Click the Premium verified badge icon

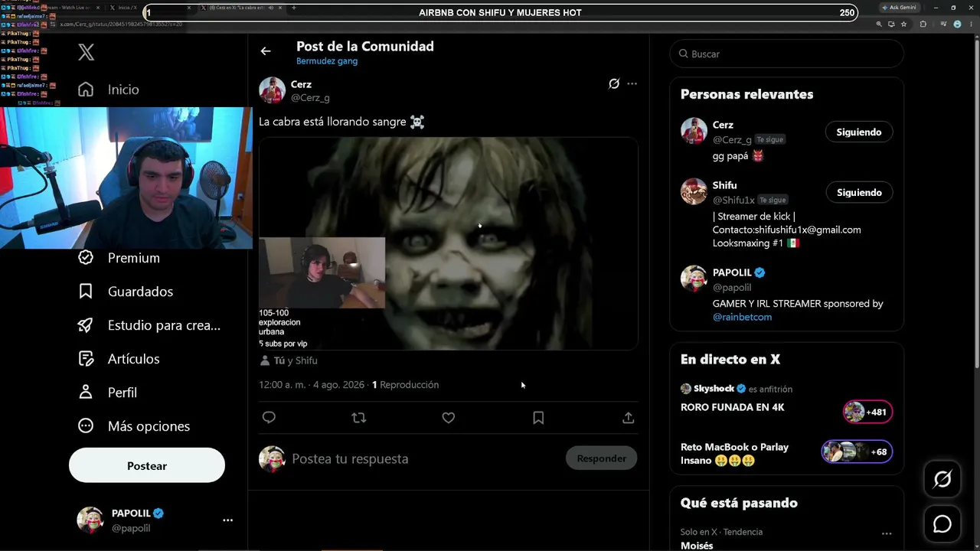(x=86, y=258)
